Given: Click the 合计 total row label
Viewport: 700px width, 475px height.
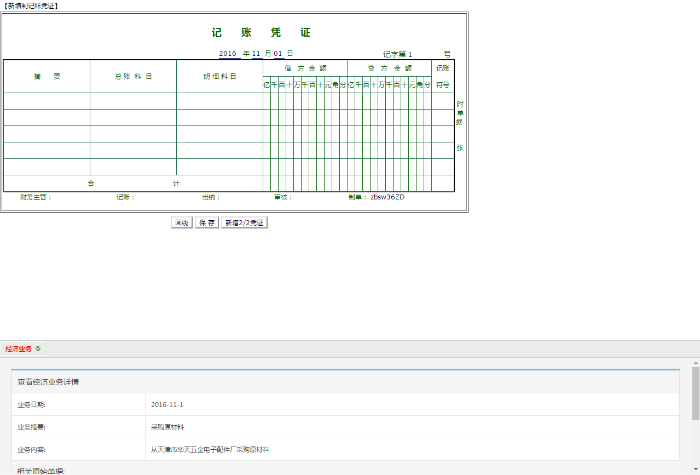Looking at the screenshot, I should (x=133, y=183).
